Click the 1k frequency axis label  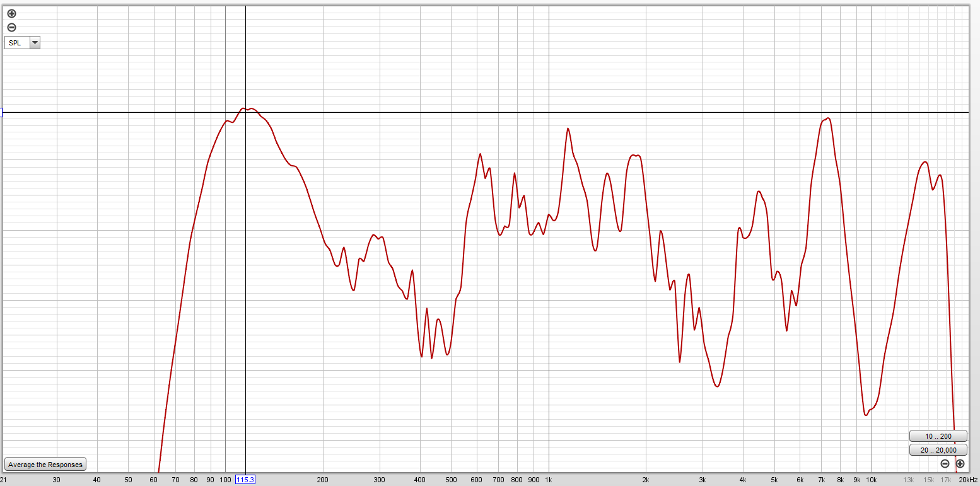549,480
